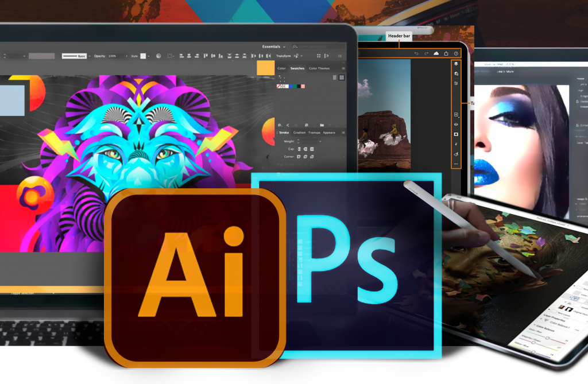
Task: Click the stroke Weight stepper arrows
Action: click(298, 141)
